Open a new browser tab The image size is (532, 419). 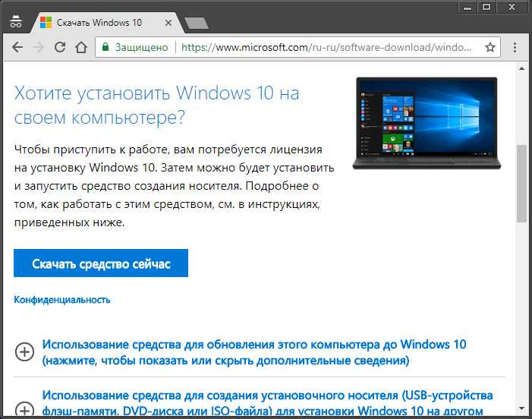pyautogui.click(x=197, y=23)
